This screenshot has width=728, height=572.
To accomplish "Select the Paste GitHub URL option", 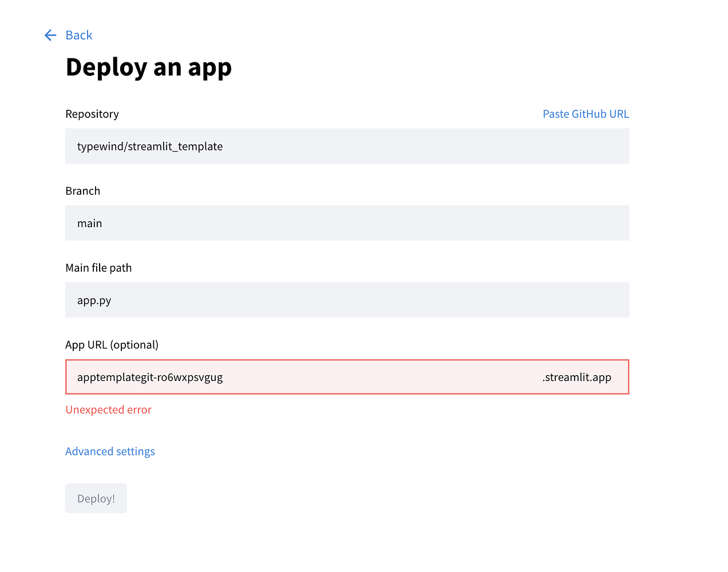I will tap(585, 114).
